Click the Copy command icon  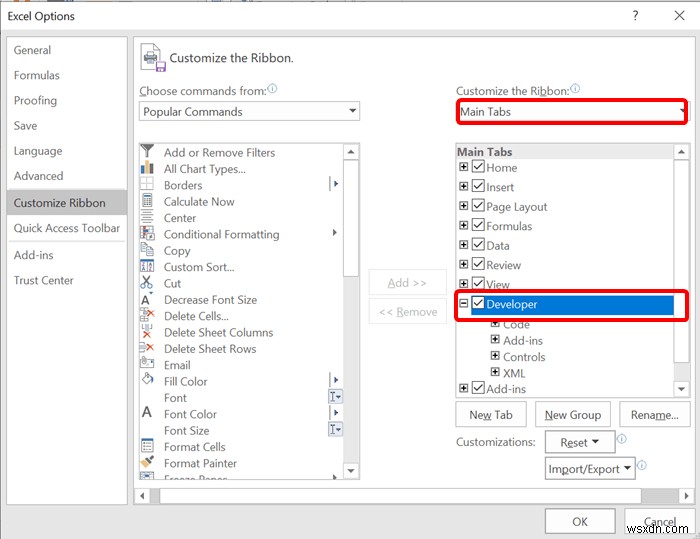tap(147, 249)
